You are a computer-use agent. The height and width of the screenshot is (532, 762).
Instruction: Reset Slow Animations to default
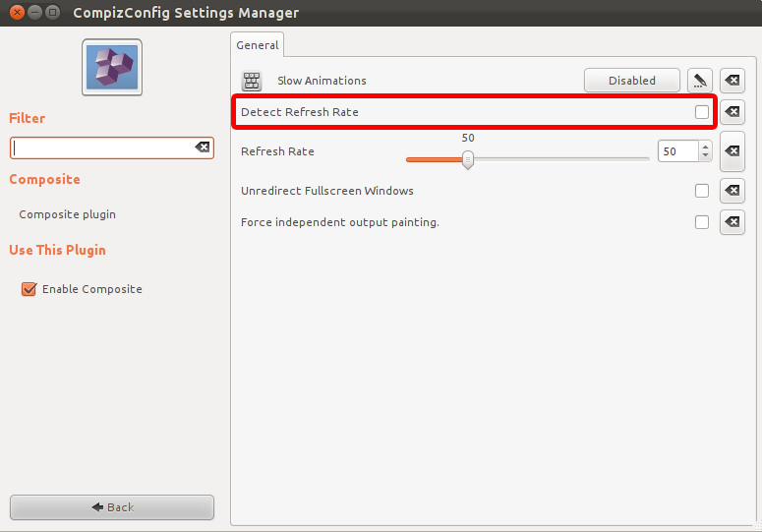point(733,81)
